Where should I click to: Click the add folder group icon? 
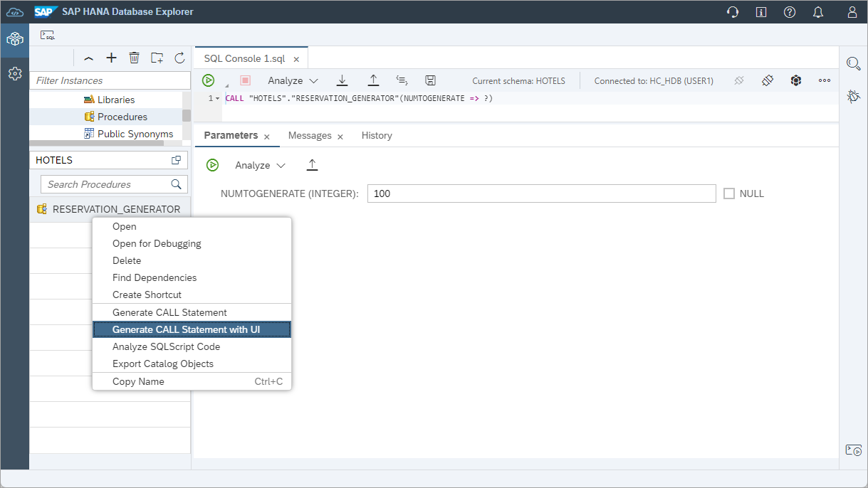[x=157, y=58]
